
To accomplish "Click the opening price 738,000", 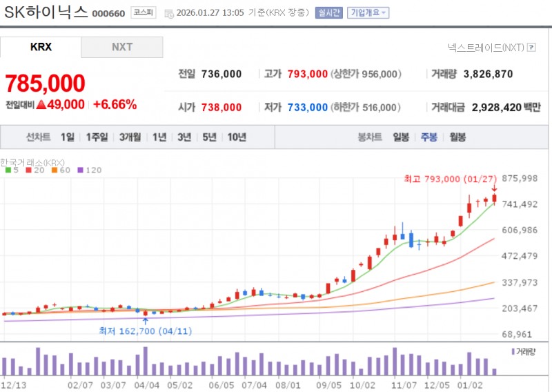I will 221,108.
